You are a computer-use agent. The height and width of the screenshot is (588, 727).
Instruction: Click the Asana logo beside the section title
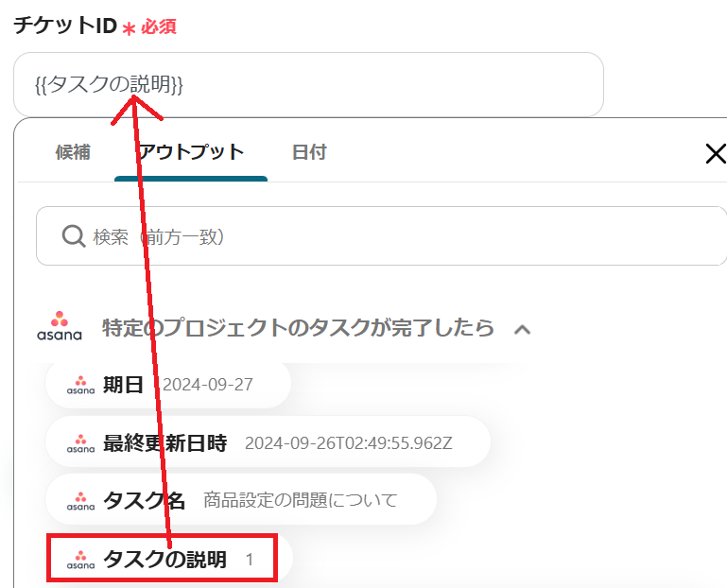[60, 326]
